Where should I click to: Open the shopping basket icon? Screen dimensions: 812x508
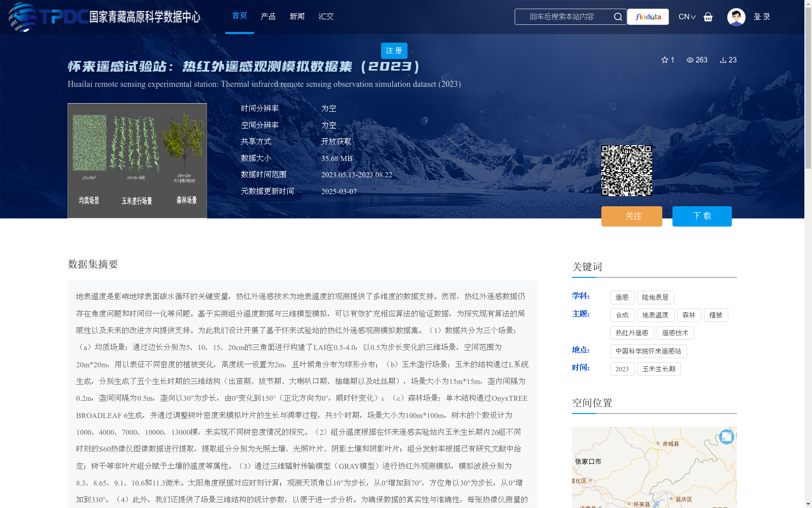(x=708, y=17)
